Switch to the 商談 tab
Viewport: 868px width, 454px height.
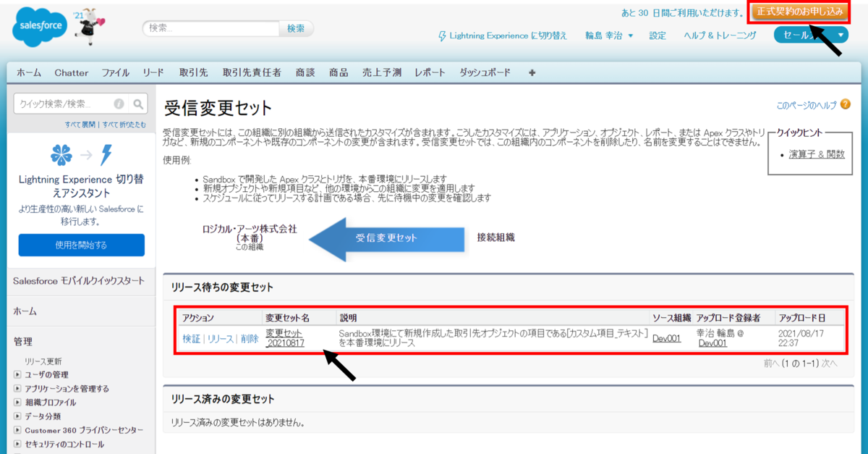(x=305, y=73)
